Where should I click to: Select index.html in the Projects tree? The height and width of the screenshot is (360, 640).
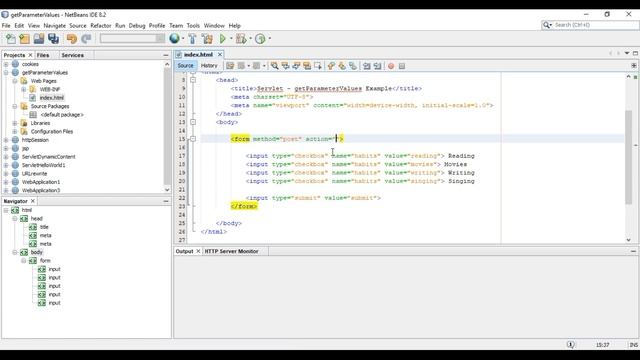coord(51,98)
